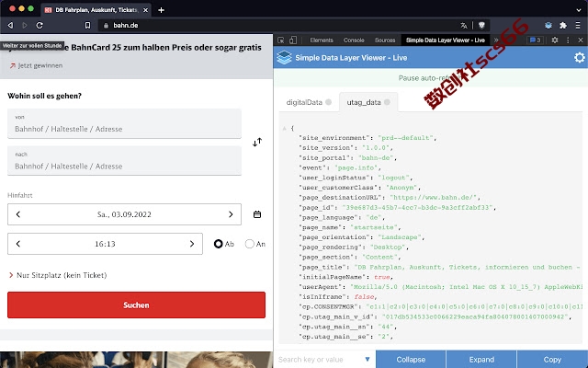Viewport: 588px width, 368px height.
Task: Increase the 16:13 departure time
Action: [x=192, y=244]
